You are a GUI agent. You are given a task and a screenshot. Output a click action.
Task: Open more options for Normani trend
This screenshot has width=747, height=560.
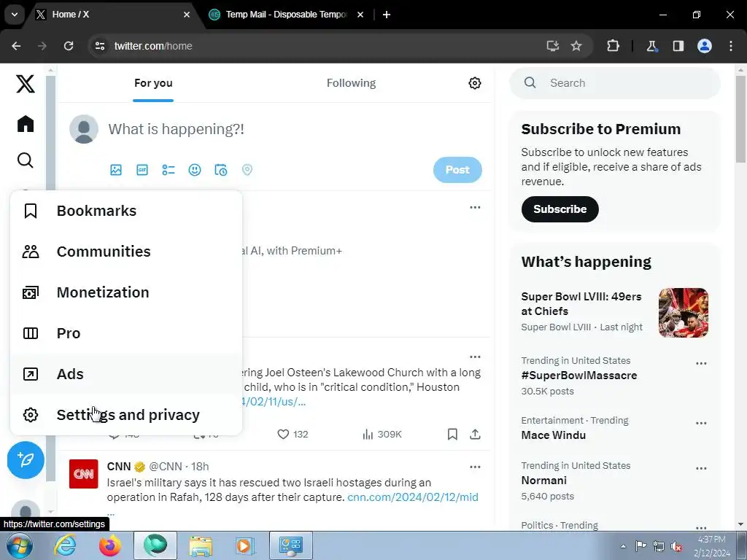(701, 469)
